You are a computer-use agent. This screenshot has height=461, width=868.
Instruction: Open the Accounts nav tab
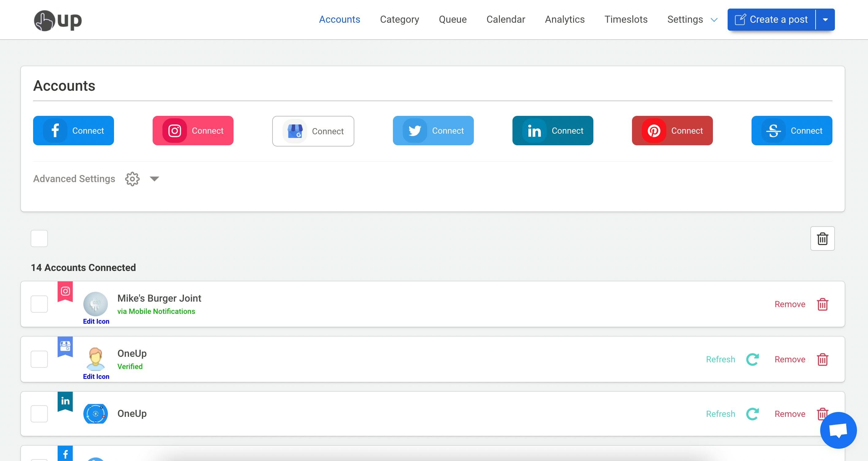coord(340,20)
